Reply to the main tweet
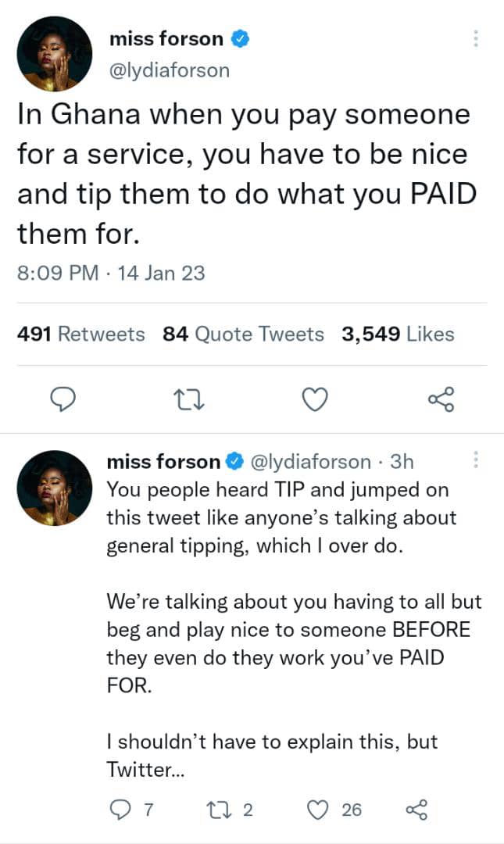 click(62, 400)
